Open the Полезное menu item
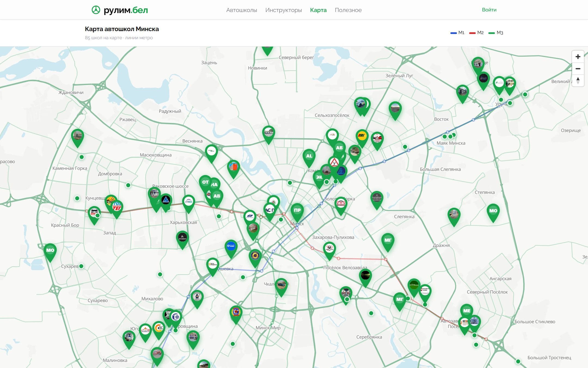588x368 pixels. pos(348,10)
